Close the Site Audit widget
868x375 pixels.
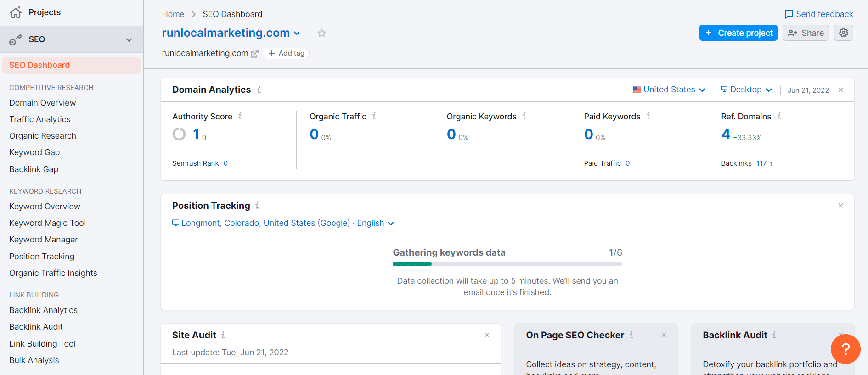pos(487,335)
